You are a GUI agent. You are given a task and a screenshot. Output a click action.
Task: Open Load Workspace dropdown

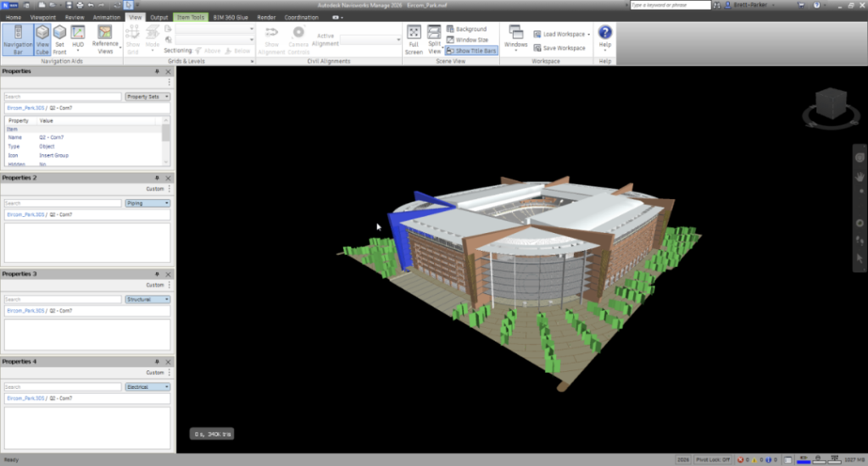(x=562, y=34)
